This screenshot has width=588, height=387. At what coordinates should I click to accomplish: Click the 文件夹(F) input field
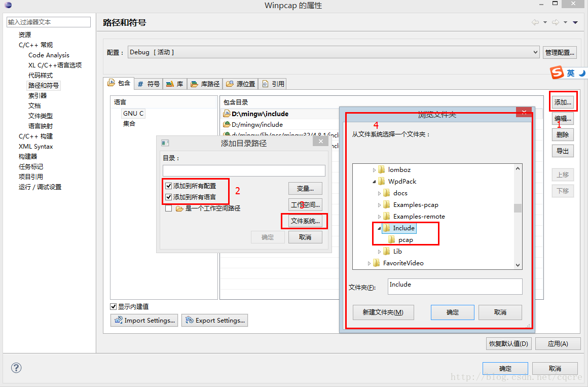tap(455, 287)
